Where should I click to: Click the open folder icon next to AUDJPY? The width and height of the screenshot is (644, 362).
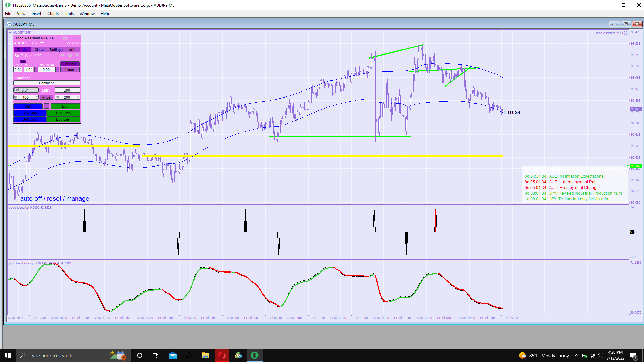pos(42,43)
